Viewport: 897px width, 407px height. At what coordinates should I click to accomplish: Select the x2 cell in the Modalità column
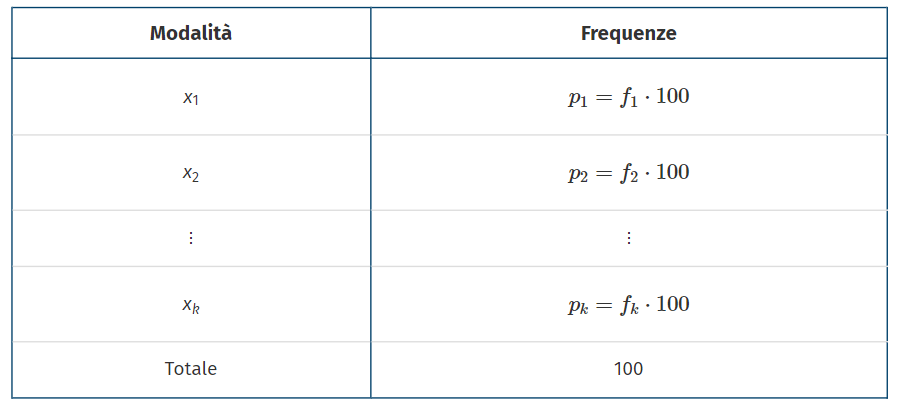click(x=190, y=173)
